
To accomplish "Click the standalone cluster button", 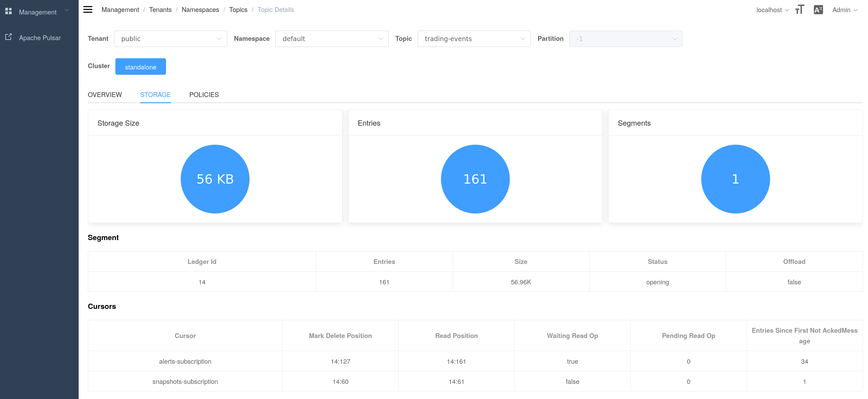I will coord(141,67).
